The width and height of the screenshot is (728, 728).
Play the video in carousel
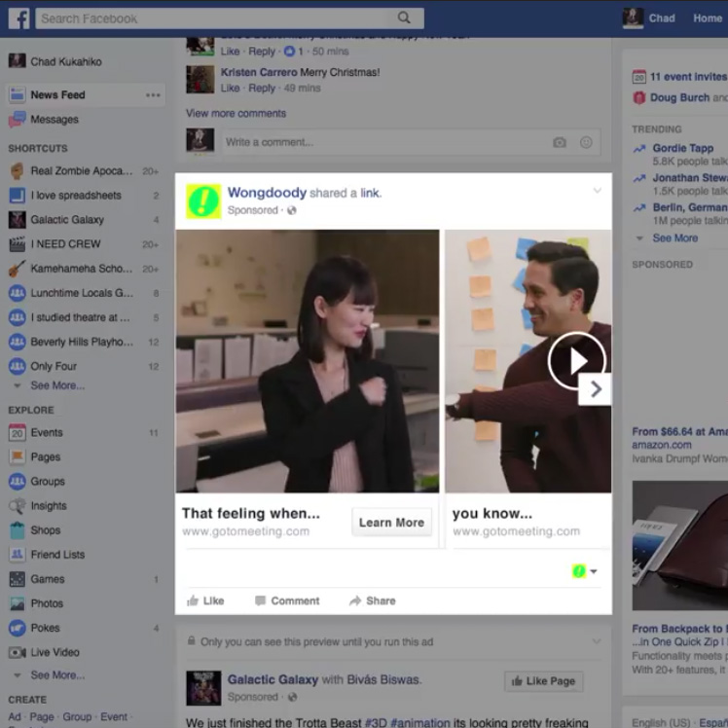pyautogui.click(x=576, y=361)
